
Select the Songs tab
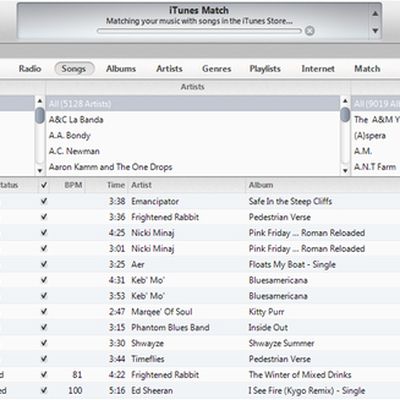coord(74,69)
